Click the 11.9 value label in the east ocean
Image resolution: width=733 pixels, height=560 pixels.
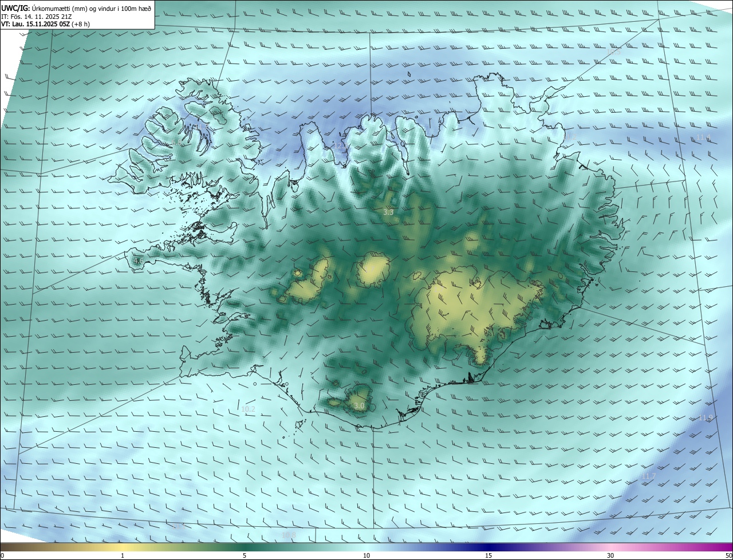[x=706, y=418]
